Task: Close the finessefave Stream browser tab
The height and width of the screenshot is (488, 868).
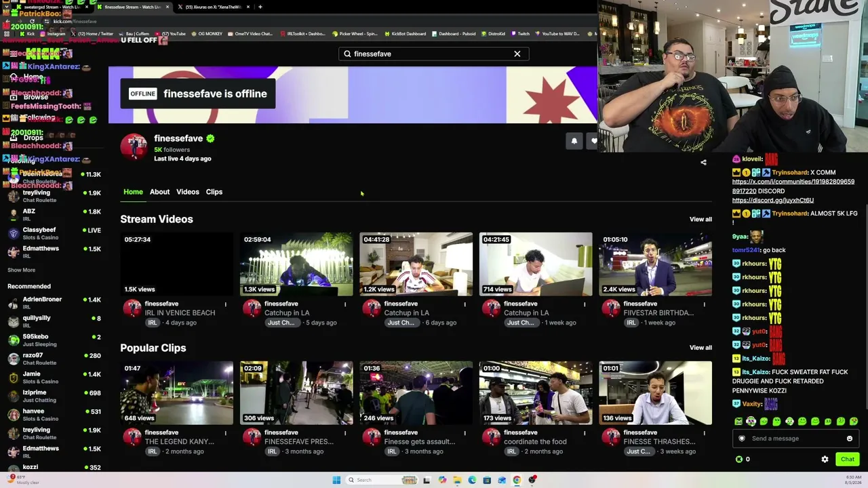Action: point(167,7)
